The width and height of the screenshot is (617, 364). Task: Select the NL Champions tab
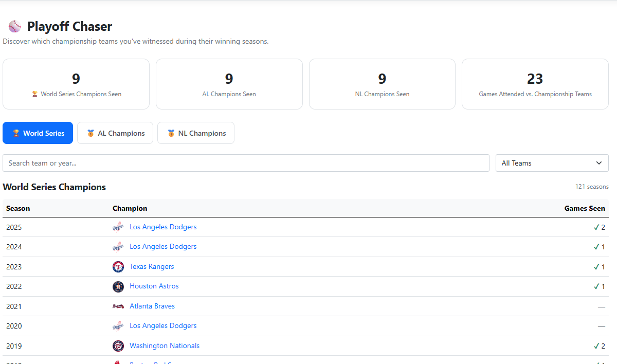click(196, 133)
